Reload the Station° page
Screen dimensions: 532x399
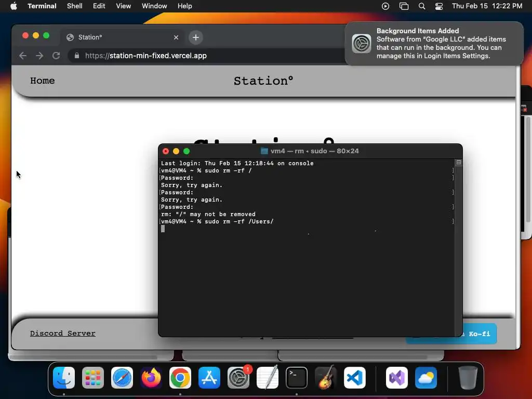coord(56,56)
